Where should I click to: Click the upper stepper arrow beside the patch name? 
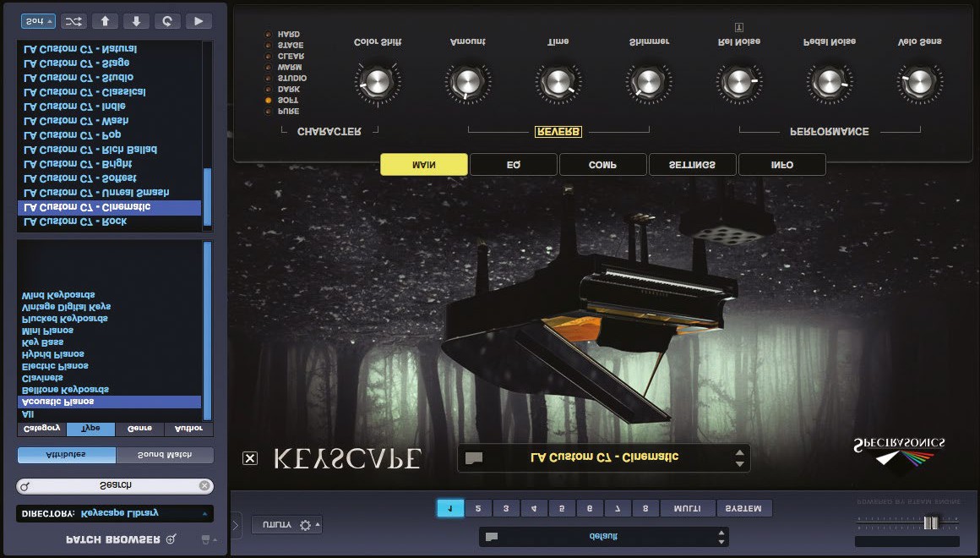tap(740, 452)
